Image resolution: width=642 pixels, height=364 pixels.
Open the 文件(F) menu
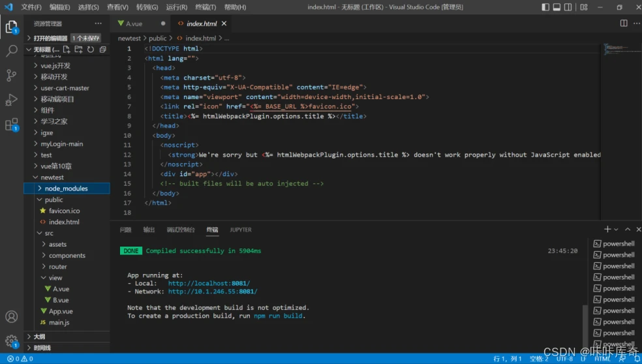[x=31, y=7]
